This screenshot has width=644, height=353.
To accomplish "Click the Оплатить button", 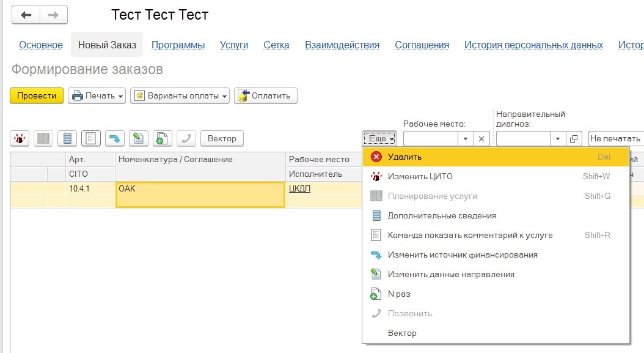I will [266, 95].
